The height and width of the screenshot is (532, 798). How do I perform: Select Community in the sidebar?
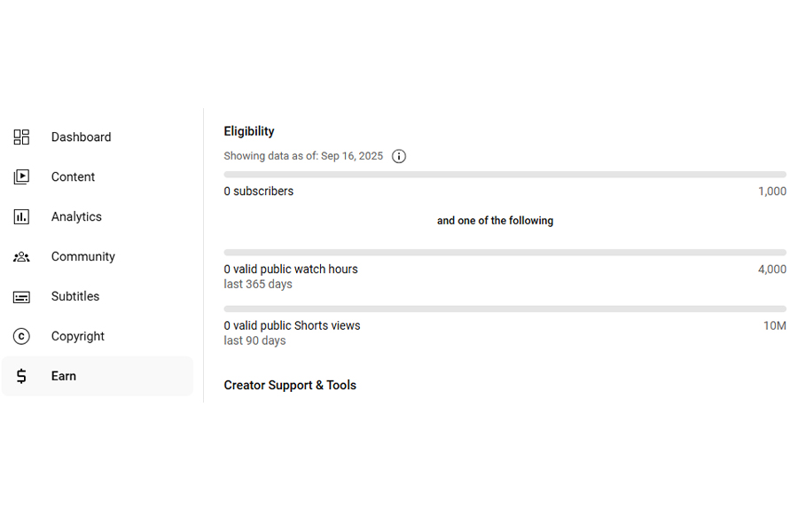click(82, 257)
